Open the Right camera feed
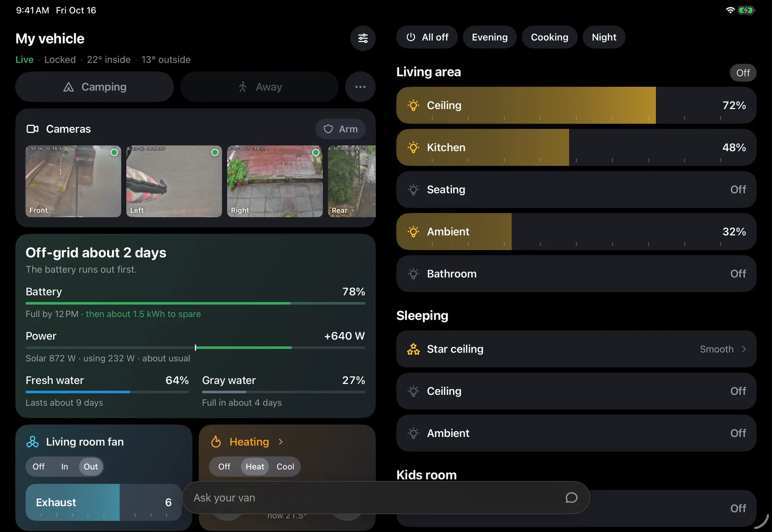Viewport: 772px width, 532px height. (275, 181)
